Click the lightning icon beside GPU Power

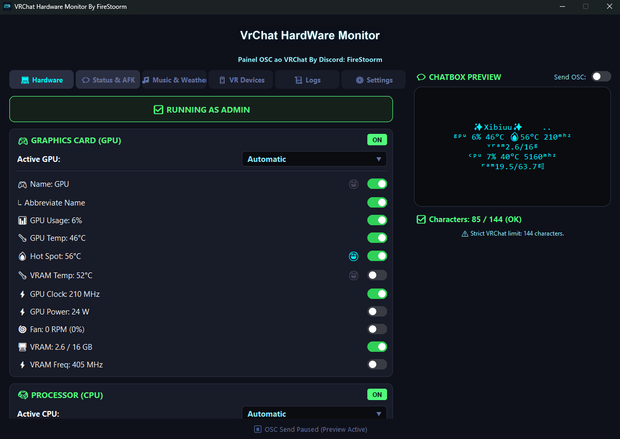coord(23,312)
